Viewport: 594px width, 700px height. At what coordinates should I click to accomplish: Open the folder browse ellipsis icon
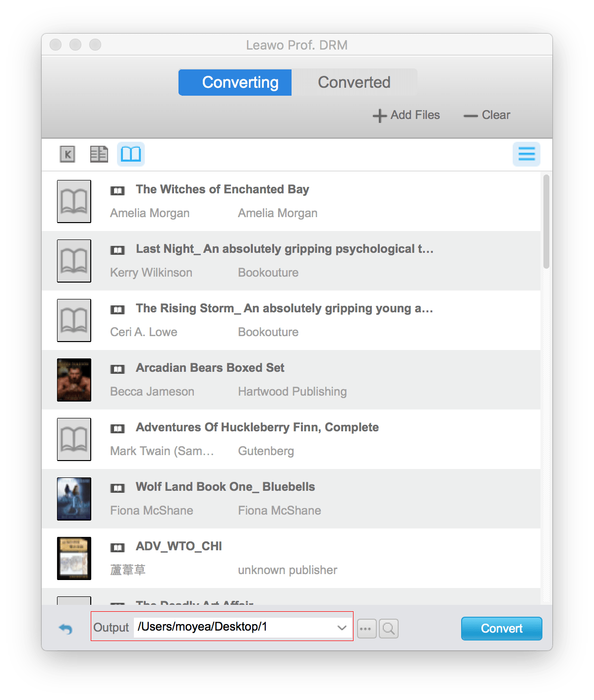pyautogui.click(x=366, y=628)
